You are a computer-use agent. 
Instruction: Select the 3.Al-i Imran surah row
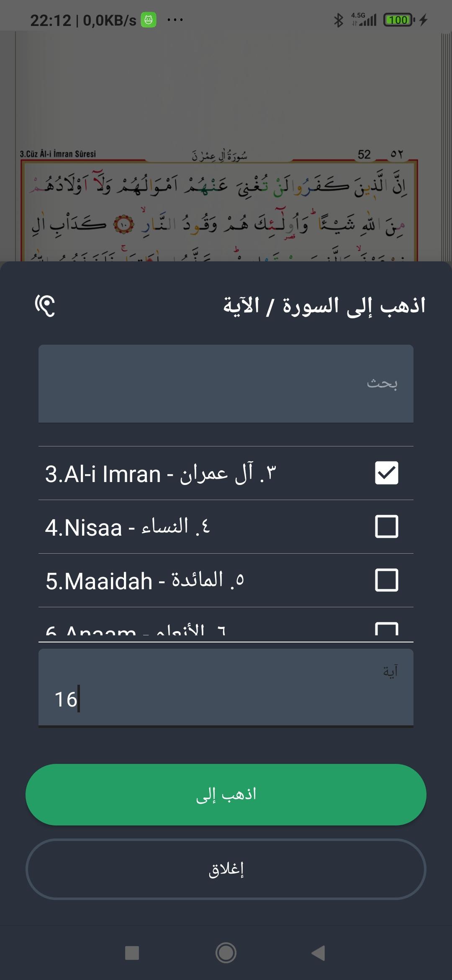[x=226, y=473]
